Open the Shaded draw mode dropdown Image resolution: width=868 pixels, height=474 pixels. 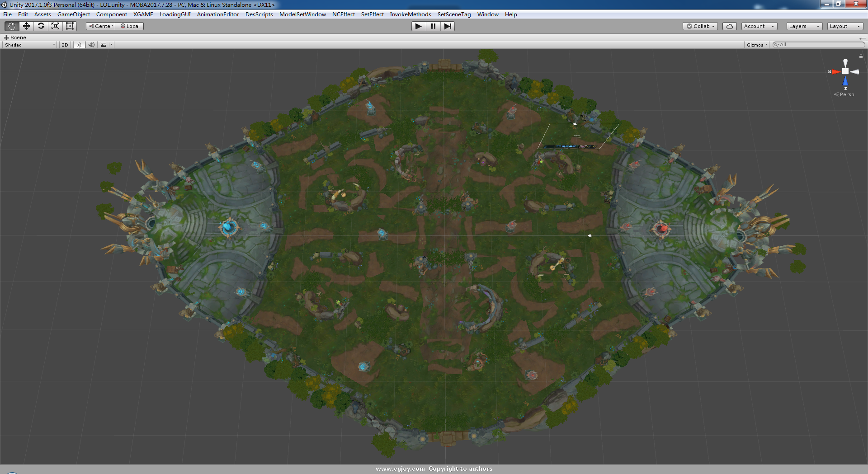click(30, 45)
